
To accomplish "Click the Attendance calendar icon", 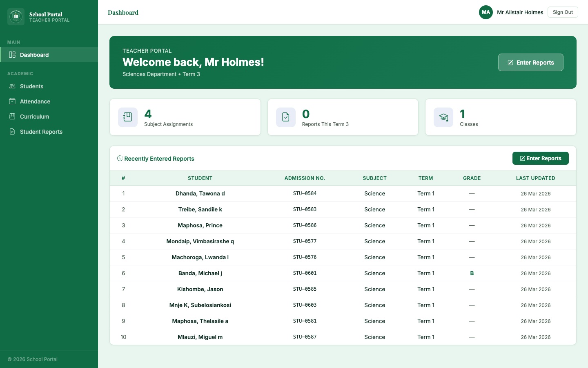I will click(x=12, y=101).
